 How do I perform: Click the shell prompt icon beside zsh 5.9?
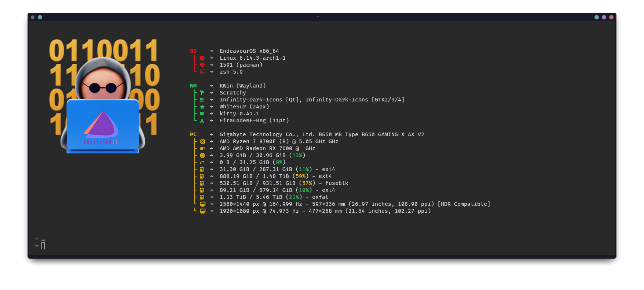[202, 72]
